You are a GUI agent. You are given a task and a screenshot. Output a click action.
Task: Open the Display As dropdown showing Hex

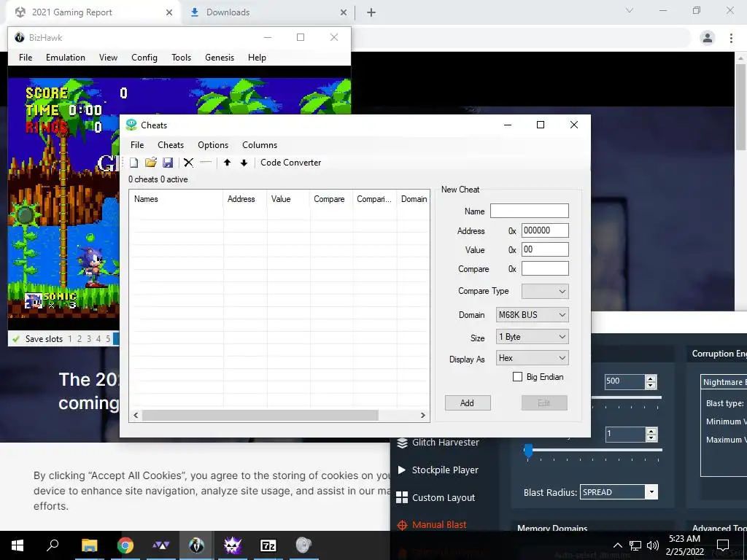pyautogui.click(x=532, y=358)
